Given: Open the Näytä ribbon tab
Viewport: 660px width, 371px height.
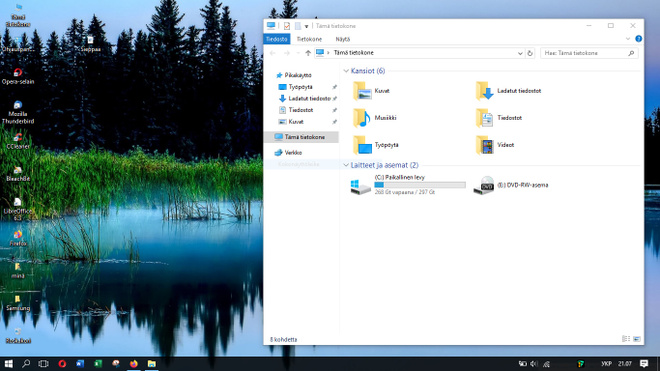Looking at the screenshot, I should (x=343, y=39).
